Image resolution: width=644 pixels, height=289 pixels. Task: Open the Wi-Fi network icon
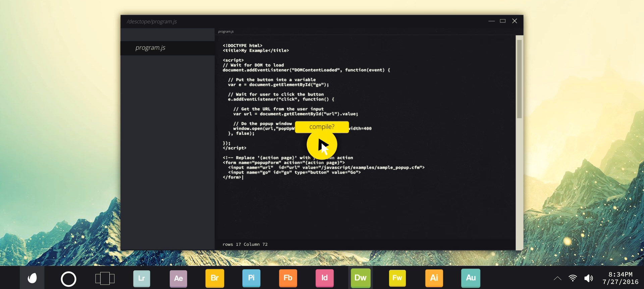[x=573, y=278]
